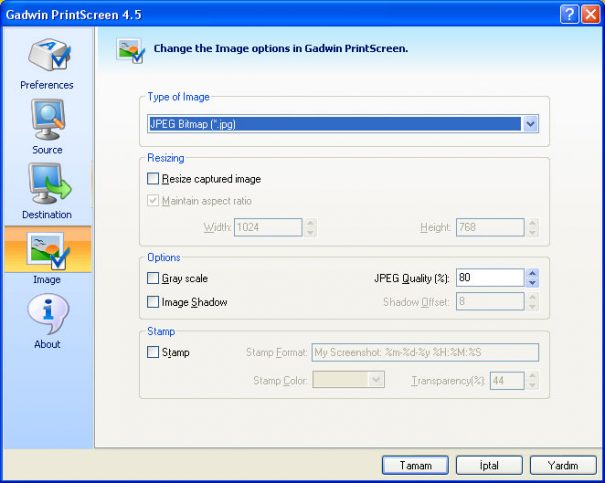Click the JPEG Quality value field
This screenshot has width=605, height=483.
tap(490, 278)
